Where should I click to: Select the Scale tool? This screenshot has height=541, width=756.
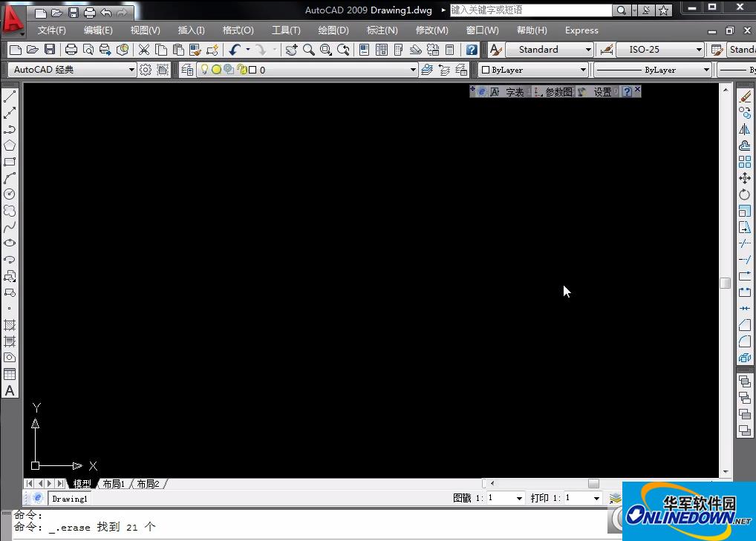tap(745, 211)
